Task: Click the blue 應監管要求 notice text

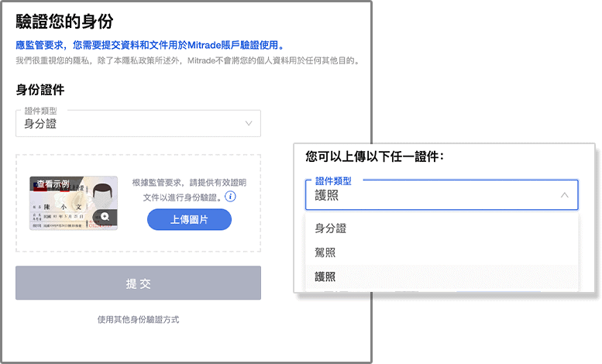Action: (x=150, y=45)
